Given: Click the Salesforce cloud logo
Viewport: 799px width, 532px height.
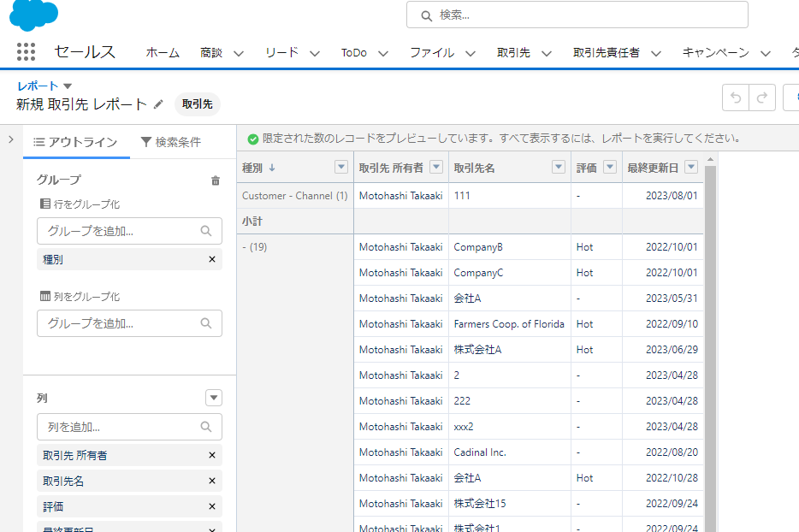Looking at the screenshot, I should tap(33, 15).
